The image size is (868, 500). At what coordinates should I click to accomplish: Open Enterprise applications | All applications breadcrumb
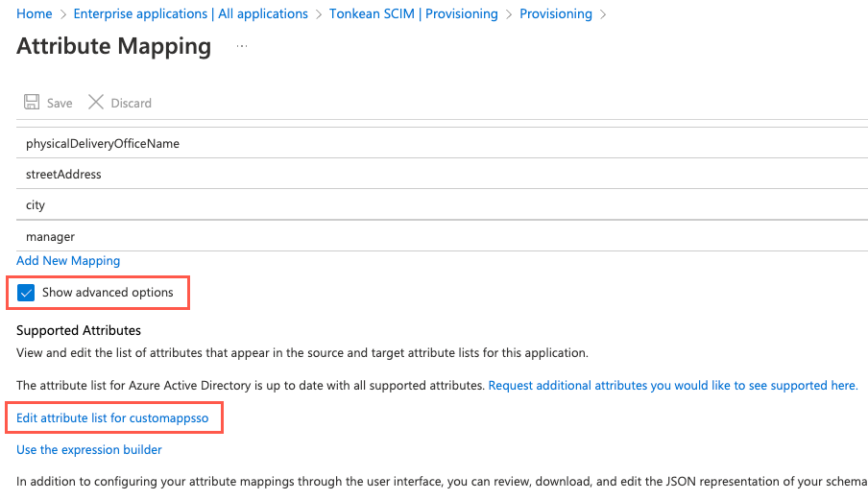click(x=190, y=14)
